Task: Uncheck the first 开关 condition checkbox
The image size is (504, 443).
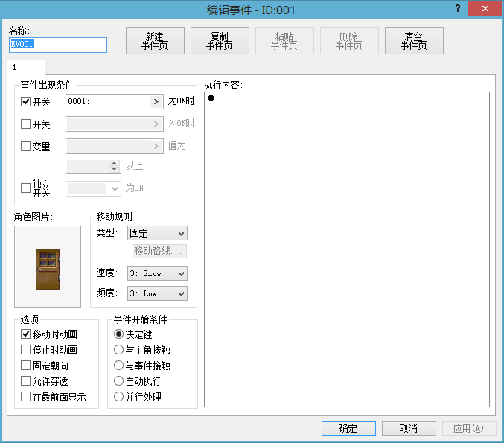Action: 26,102
